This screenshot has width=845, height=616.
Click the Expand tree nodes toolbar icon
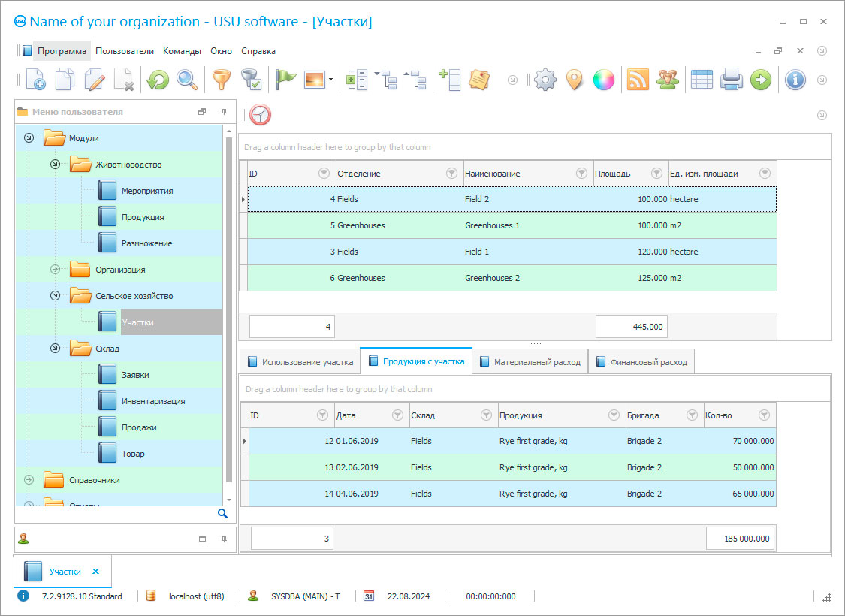386,80
